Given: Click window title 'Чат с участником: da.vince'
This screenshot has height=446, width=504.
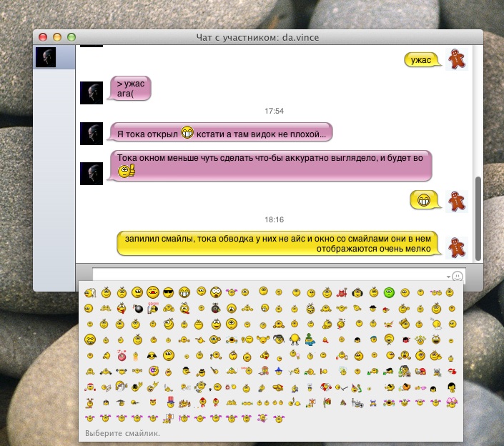Looking at the screenshot, I should [x=258, y=38].
